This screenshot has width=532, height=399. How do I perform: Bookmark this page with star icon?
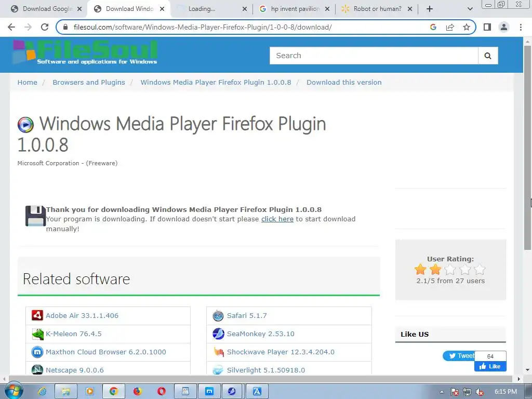pos(467,27)
